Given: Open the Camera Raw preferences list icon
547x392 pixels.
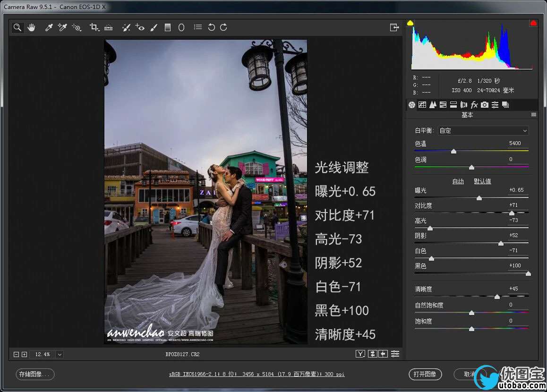Looking at the screenshot, I should pos(198,27).
